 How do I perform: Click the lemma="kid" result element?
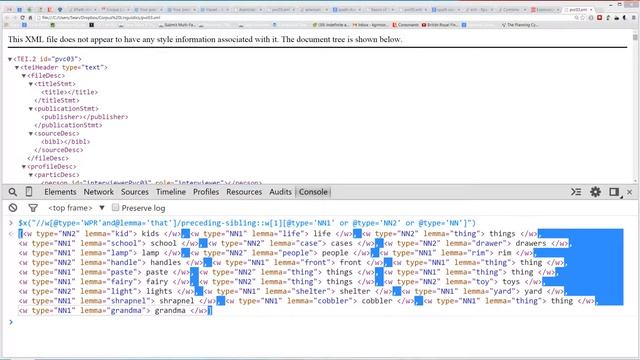(102, 234)
